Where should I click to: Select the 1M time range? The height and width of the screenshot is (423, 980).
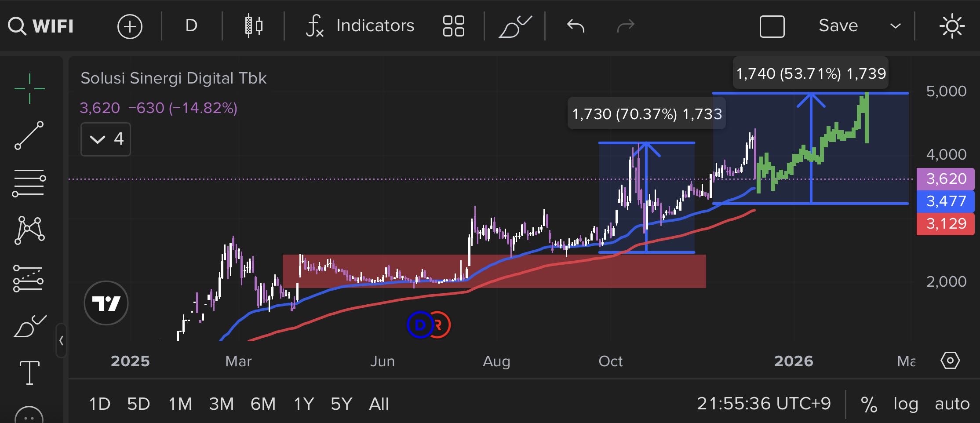[180, 404]
